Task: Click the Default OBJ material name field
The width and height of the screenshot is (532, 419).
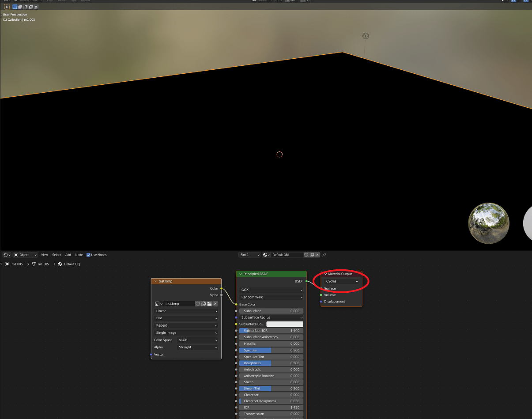Action: coord(287,255)
